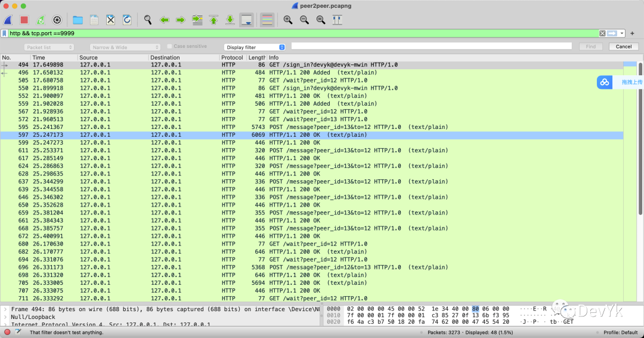Click the resize columns icon
This screenshot has width=644, height=338.
tap(337, 20)
